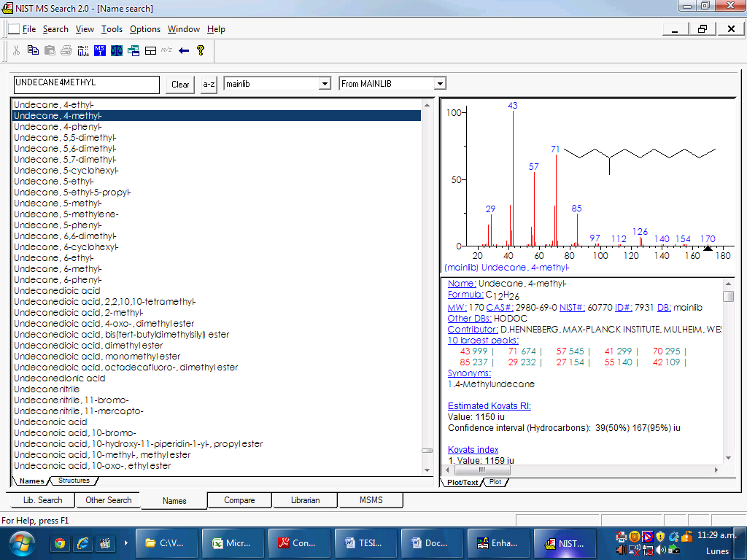Switch to the Other Search tab
The image size is (747, 560).
point(108,500)
